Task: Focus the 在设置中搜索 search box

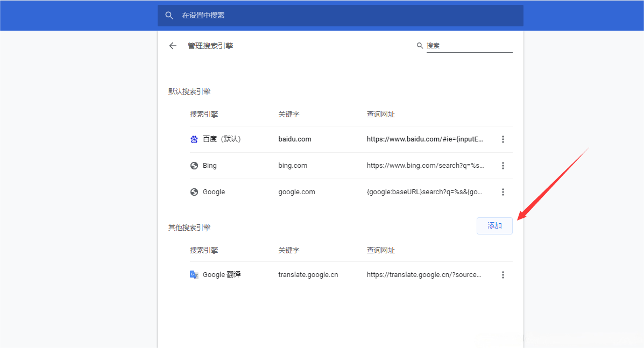Action: click(341, 16)
